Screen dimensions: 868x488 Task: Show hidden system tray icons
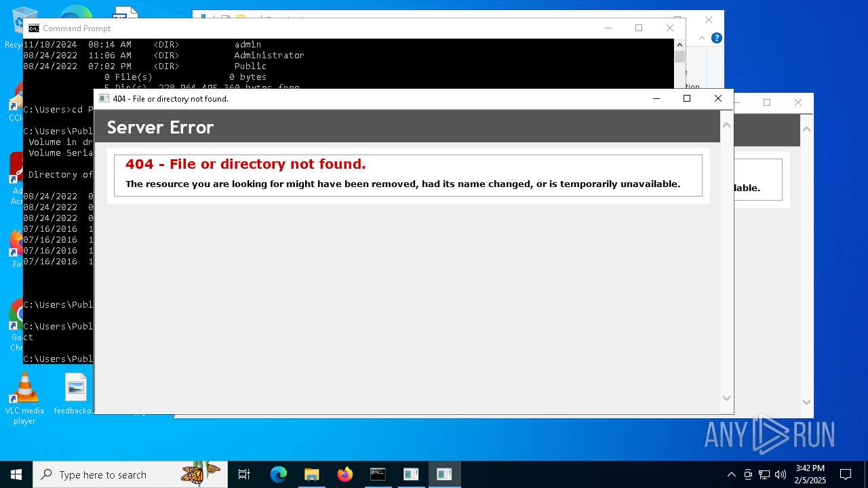click(731, 474)
